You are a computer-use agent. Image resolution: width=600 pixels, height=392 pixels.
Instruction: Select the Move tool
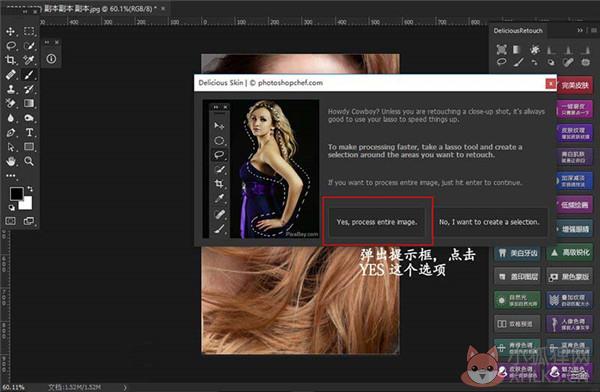[10, 31]
